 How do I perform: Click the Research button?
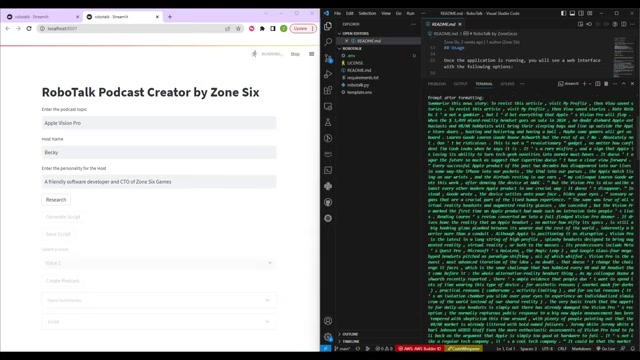click(x=56, y=200)
